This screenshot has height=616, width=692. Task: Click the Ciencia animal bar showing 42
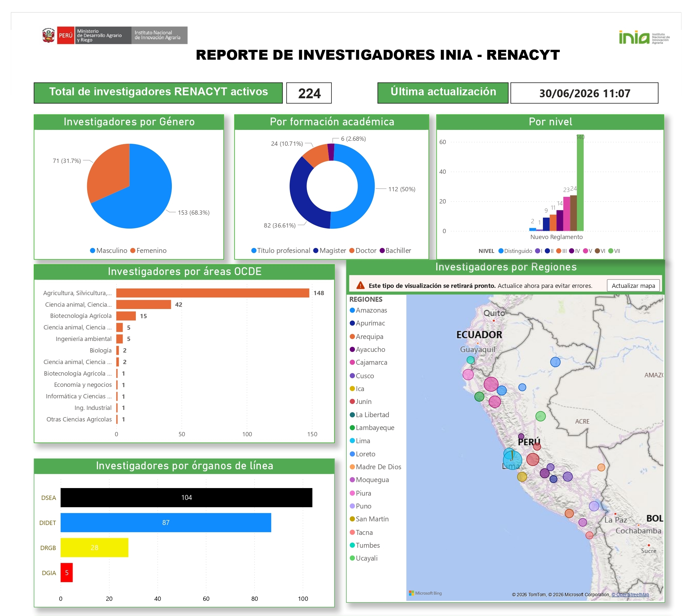tap(143, 304)
